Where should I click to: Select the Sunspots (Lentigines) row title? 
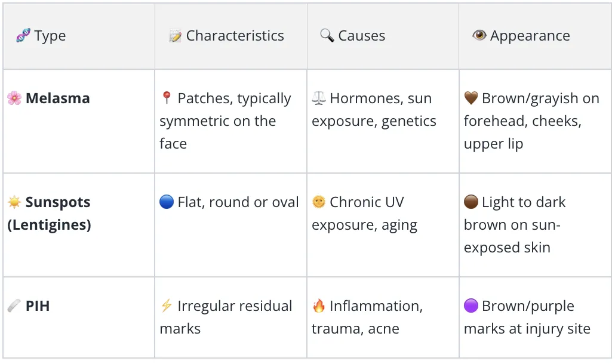tap(49, 214)
